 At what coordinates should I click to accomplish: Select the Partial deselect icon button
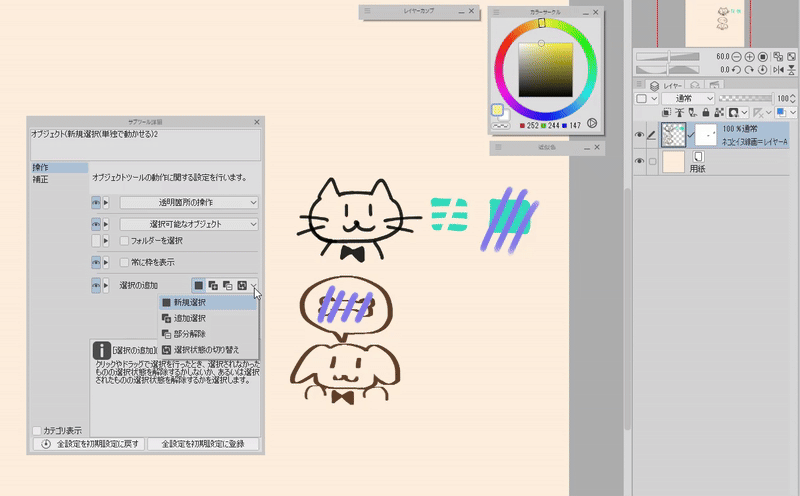pos(228,285)
